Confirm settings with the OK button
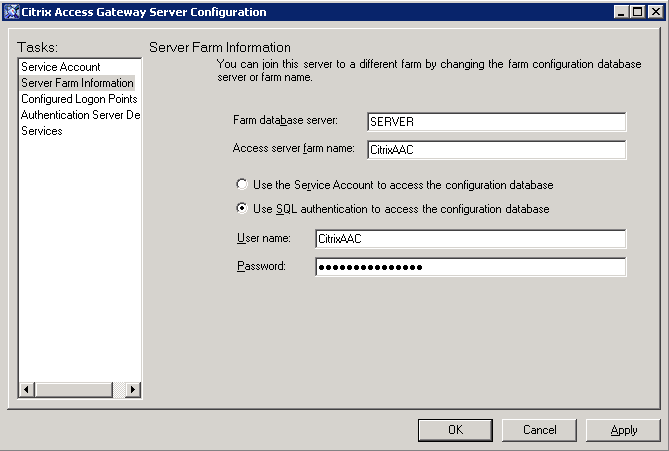Screen dimensions: 669x451 [455, 430]
